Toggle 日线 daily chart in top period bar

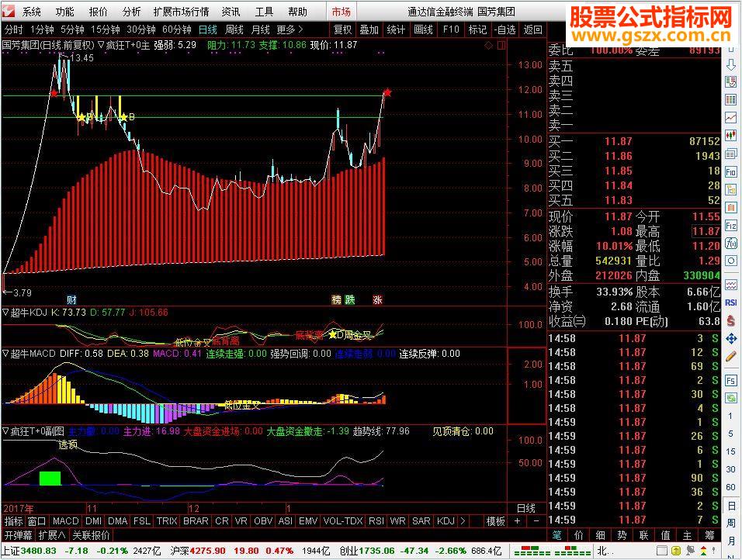coord(208,29)
